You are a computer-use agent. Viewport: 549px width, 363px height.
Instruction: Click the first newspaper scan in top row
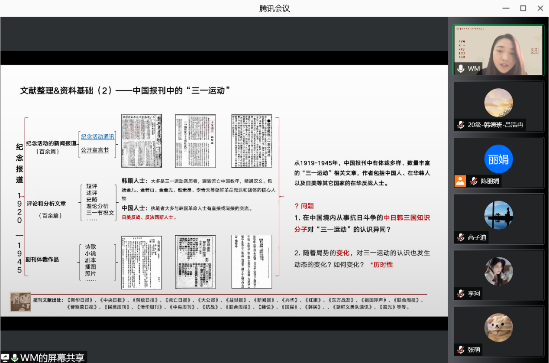tap(141, 141)
